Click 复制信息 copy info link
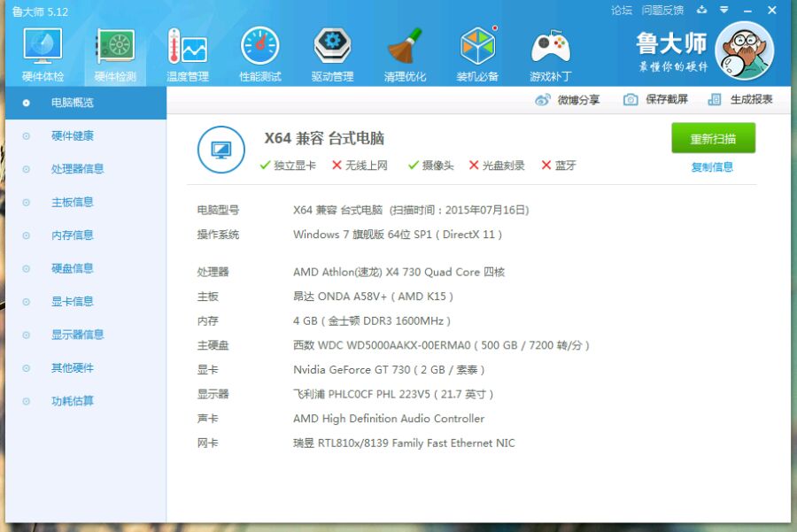Screen dimensions: 797x532 (712, 167)
